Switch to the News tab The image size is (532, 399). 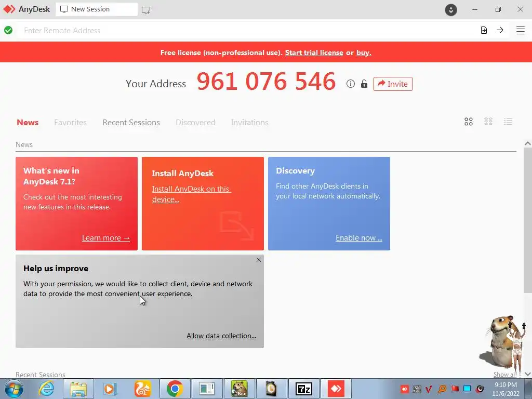(28, 122)
